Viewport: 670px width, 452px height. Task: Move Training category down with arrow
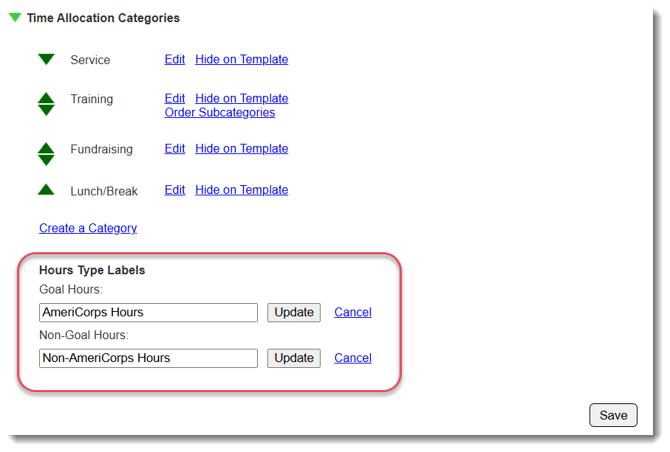coord(46,110)
